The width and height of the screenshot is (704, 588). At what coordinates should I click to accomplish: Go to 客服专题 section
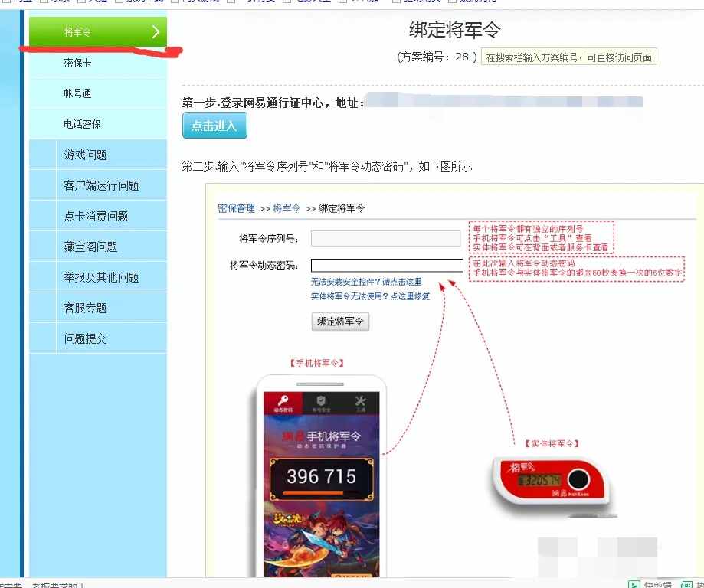98,308
